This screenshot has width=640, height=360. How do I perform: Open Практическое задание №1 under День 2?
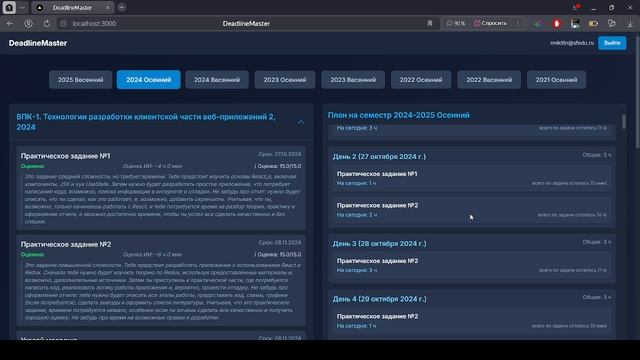tap(377, 174)
